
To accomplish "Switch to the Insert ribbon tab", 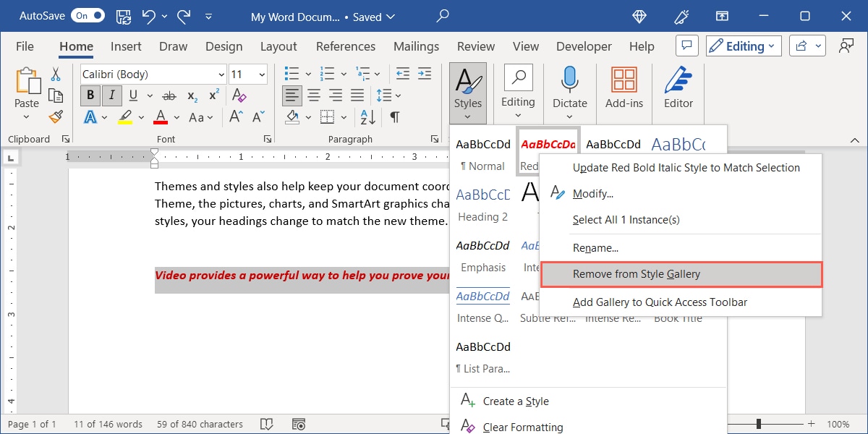I will (x=126, y=46).
